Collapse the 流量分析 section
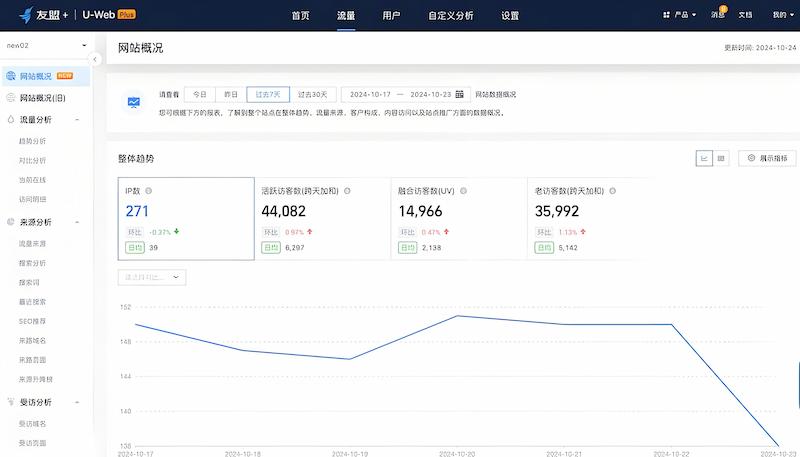Viewport: 800px width, 457px height. click(78, 120)
